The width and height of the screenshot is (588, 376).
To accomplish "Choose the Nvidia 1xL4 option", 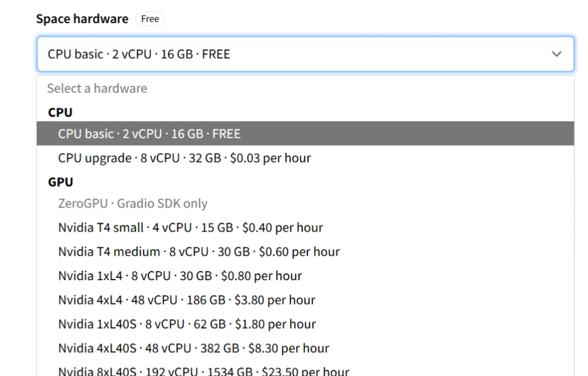I will [180, 275].
